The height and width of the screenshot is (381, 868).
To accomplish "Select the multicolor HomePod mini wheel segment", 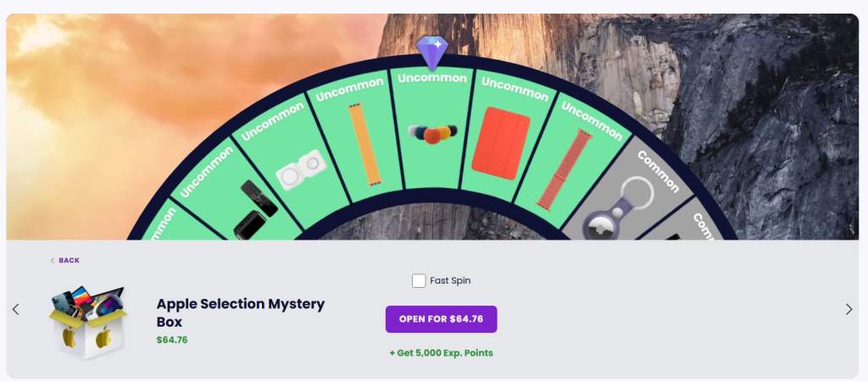I will pos(432,133).
